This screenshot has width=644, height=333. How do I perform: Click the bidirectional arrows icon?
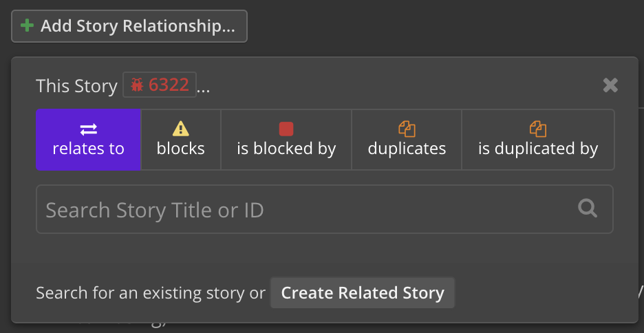coord(88,129)
